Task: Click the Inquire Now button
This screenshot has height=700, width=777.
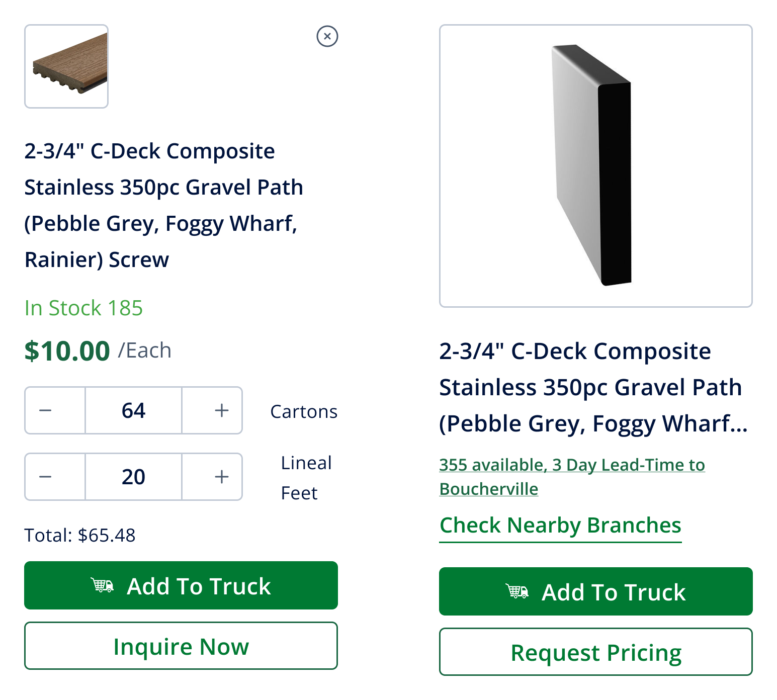Action: (x=181, y=646)
